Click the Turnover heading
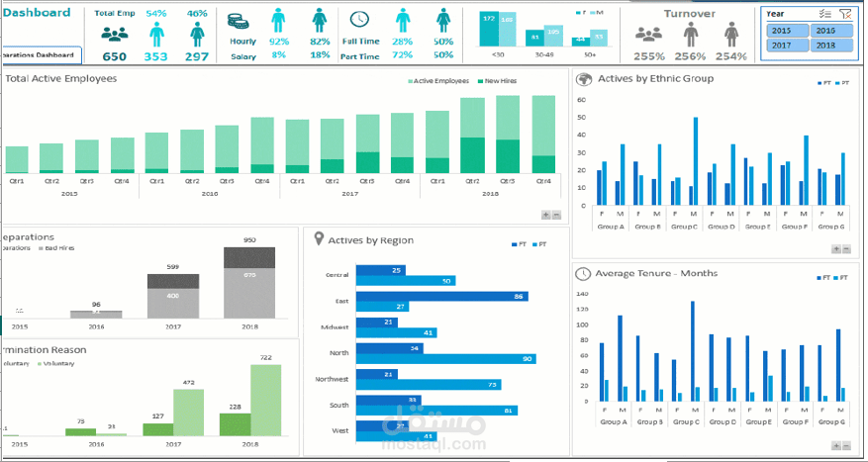 coord(690,14)
